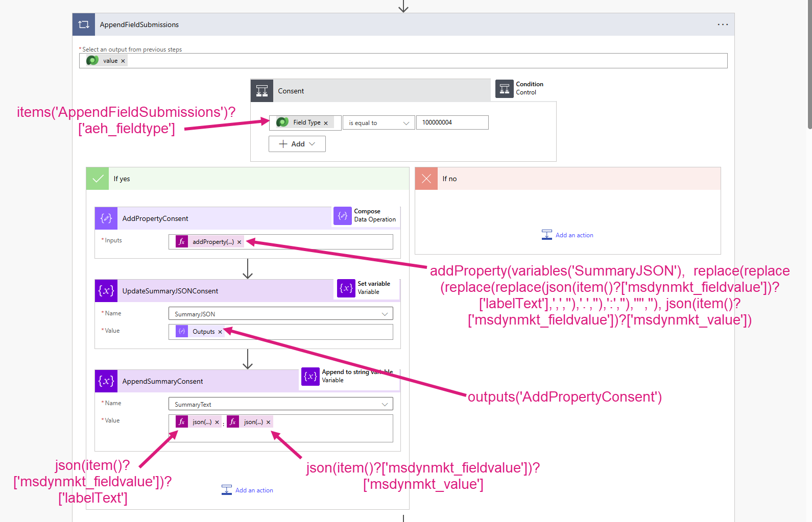Click Add an action in If no branch
812x522 pixels.
coord(568,235)
